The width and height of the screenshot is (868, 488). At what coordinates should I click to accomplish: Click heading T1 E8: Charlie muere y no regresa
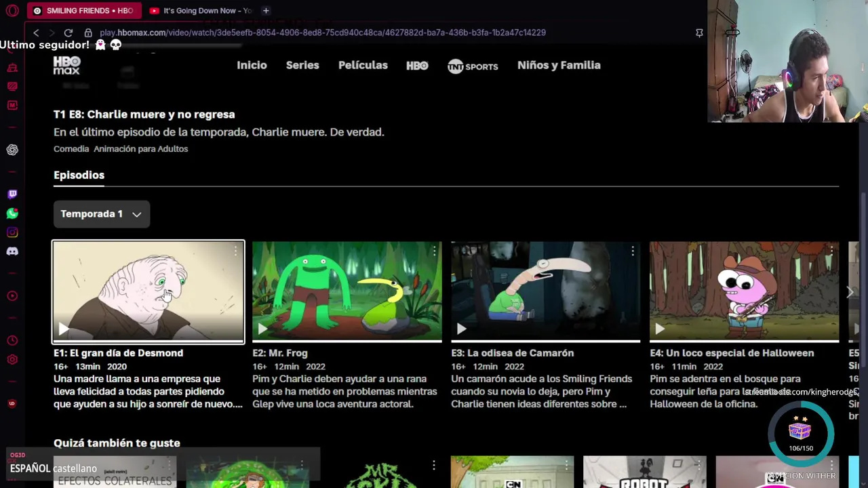[x=144, y=115]
